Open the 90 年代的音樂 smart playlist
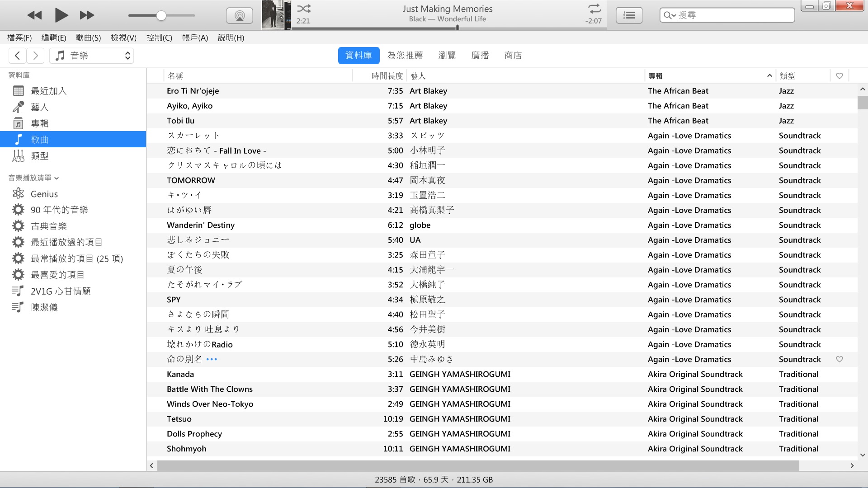This screenshot has width=868, height=488. [73, 210]
